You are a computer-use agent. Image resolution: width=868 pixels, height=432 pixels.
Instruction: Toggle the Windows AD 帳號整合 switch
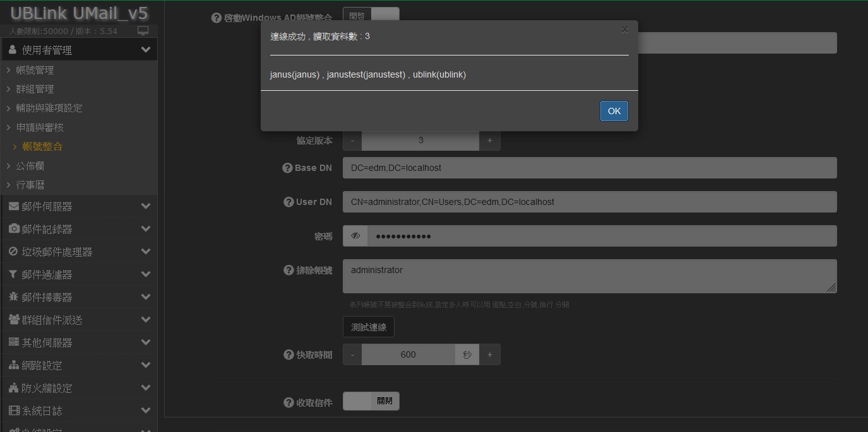tap(371, 16)
